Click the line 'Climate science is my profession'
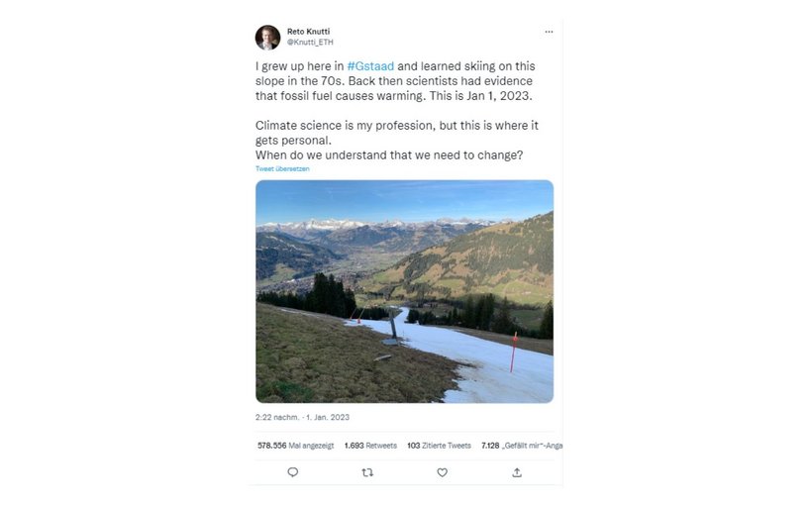The height and width of the screenshot is (508, 812). pos(396,126)
